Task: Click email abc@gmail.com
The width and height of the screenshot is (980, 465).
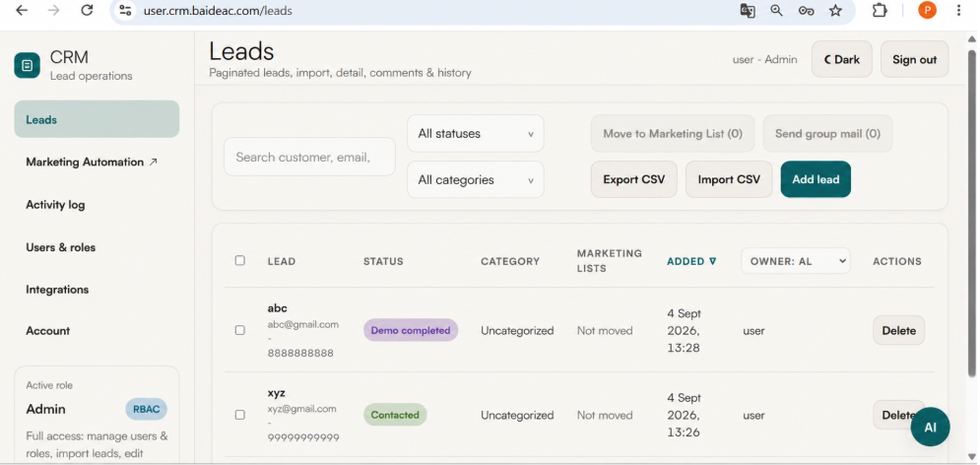Action: point(303,324)
